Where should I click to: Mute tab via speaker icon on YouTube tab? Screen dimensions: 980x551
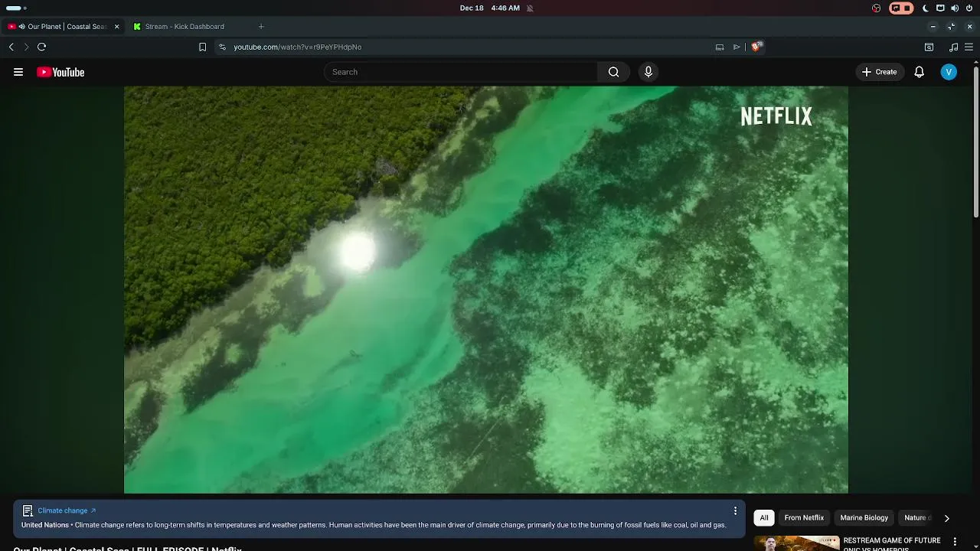pyautogui.click(x=21, y=27)
